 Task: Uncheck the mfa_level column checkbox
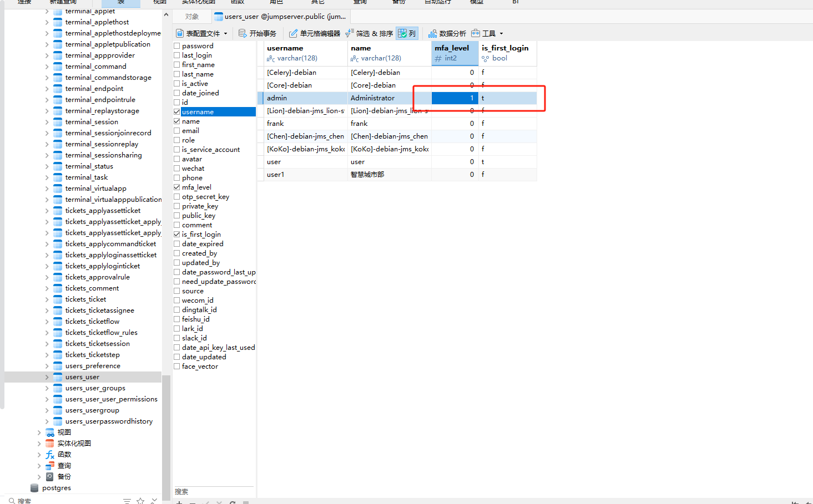[x=177, y=187]
